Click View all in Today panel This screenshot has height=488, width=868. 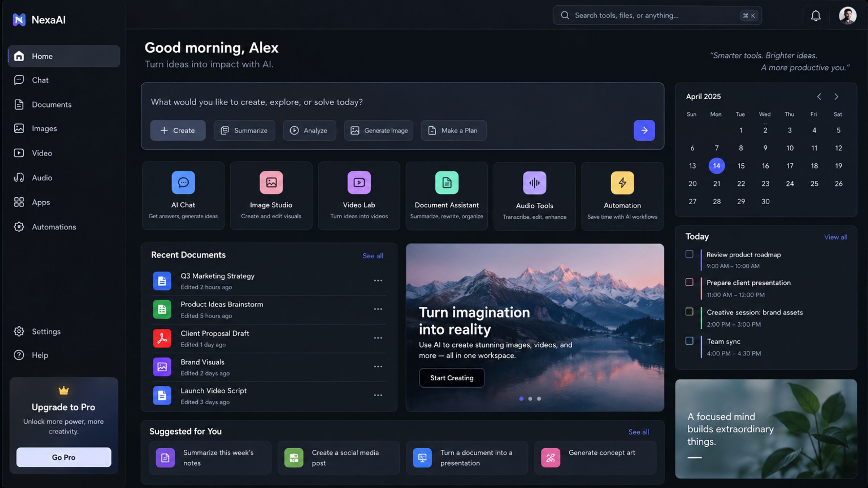835,237
